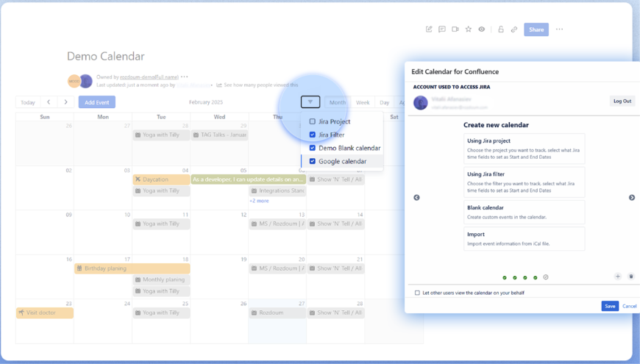Enable Let other users view calendar checkbox
The image size is (640, 364).
click(x=417, y=293)
